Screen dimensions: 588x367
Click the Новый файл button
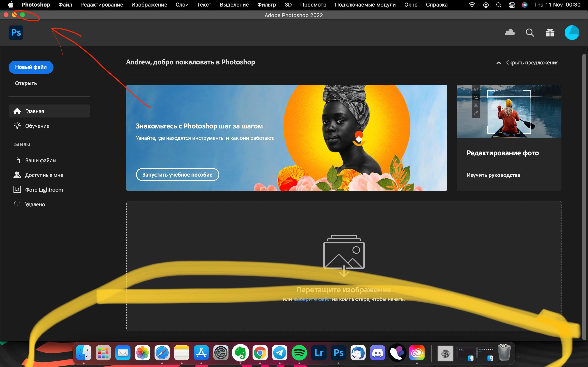point(31,67)
